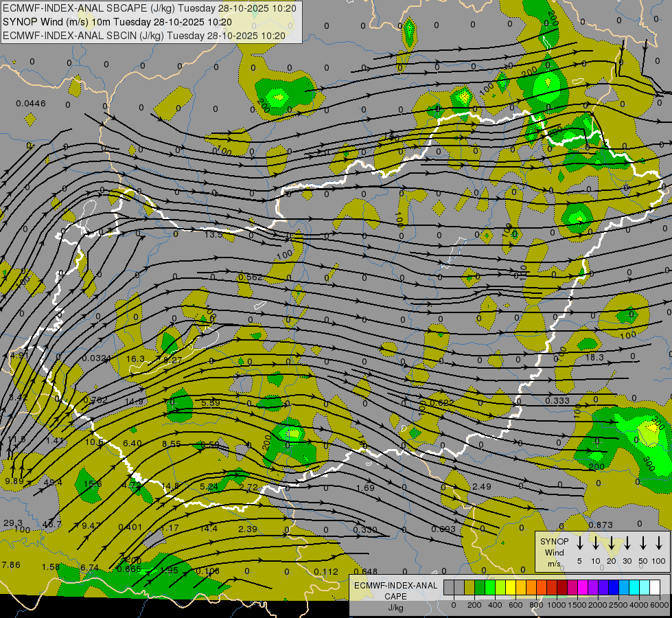Viewport: 672px width, 618px height.
Task: Click the 0.562 value on the map
Action: 251,277
